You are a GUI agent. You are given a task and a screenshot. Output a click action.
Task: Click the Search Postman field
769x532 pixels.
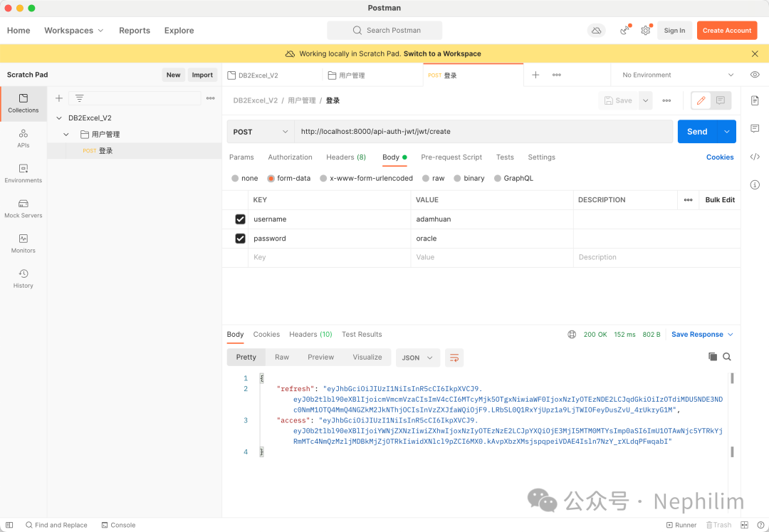click(x=384, y=31)
